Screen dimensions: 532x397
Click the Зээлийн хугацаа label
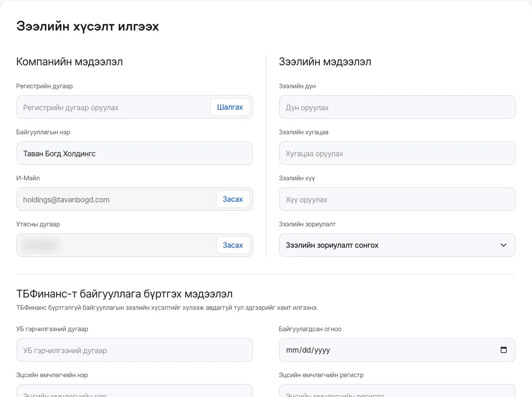pyautogui.click(x=304, y=132)
